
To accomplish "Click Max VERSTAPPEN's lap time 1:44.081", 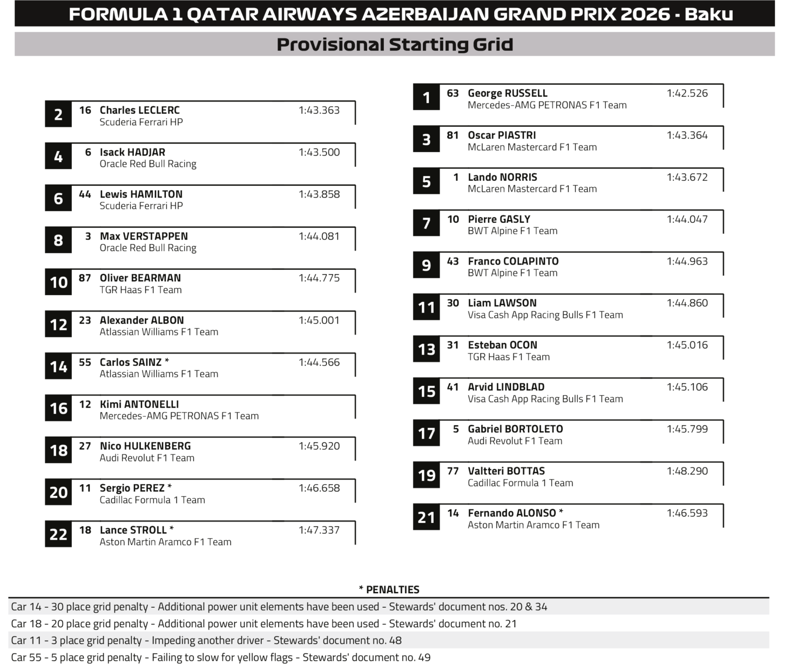I will 319,236.
